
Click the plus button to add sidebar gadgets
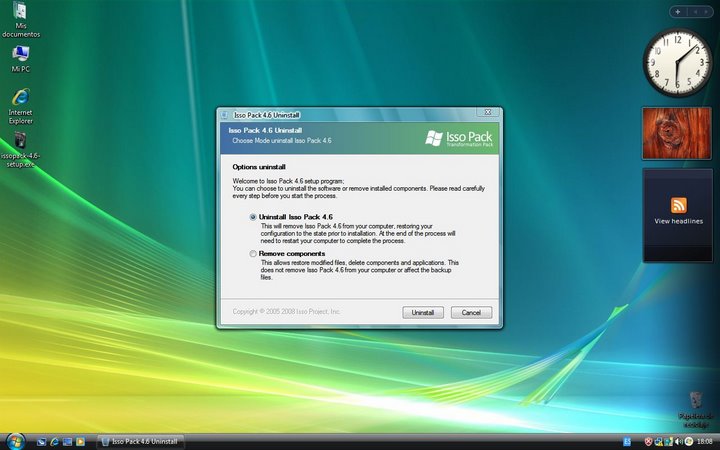[678, 12]
